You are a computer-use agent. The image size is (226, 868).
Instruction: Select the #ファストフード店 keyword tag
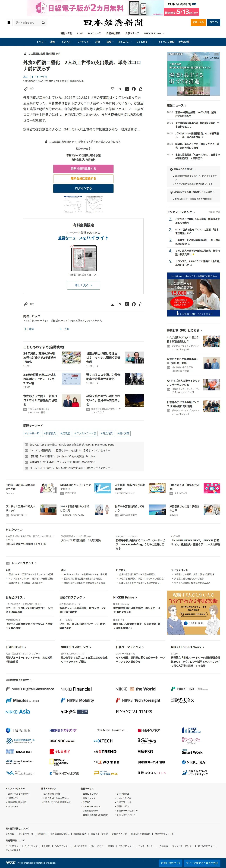click(x=85, y=433)
